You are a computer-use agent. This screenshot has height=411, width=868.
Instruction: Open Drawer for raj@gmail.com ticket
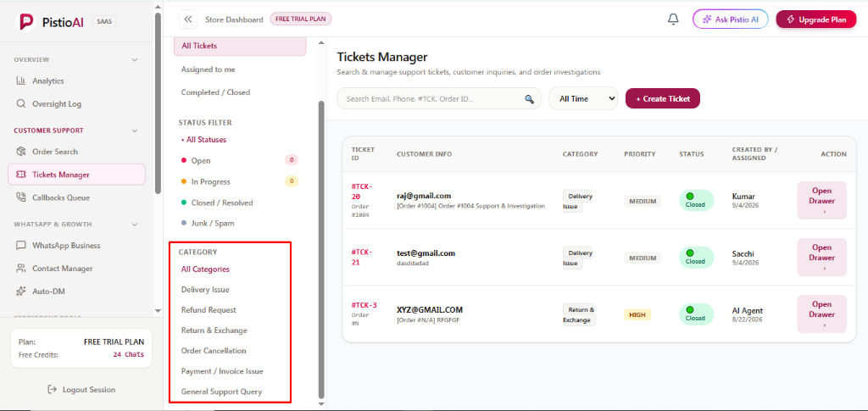(821, 200)
